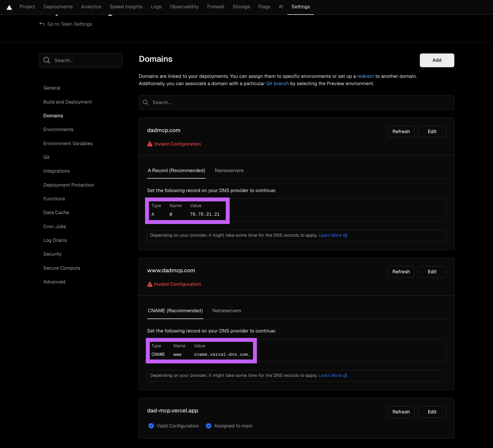Select the A Record (Recommended) tab
493x448 pixels.
tap(176, 171)
